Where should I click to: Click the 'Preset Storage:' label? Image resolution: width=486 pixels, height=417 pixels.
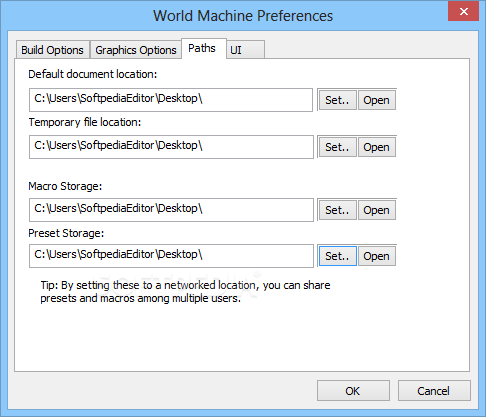(x=66, y=233)
